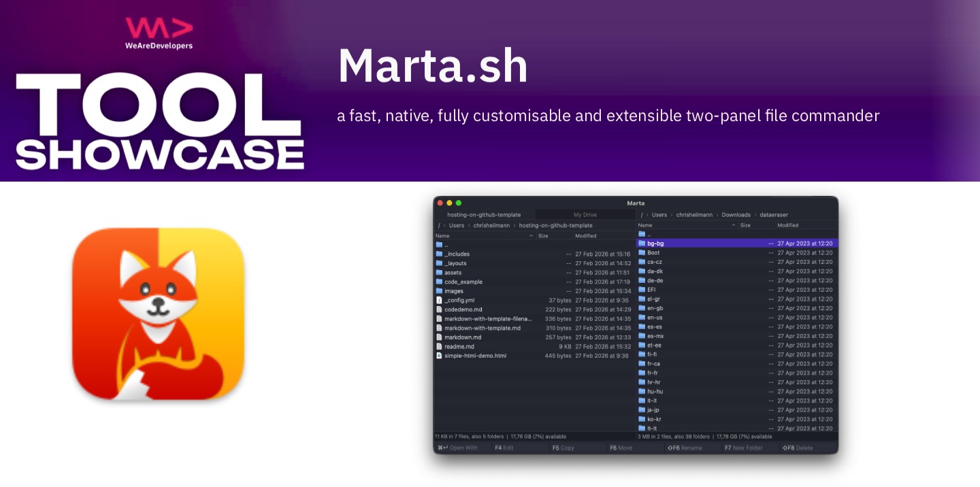Click the en-gb folder icon
The width and height of the screenshot is (980, 487).
[642, 308]
